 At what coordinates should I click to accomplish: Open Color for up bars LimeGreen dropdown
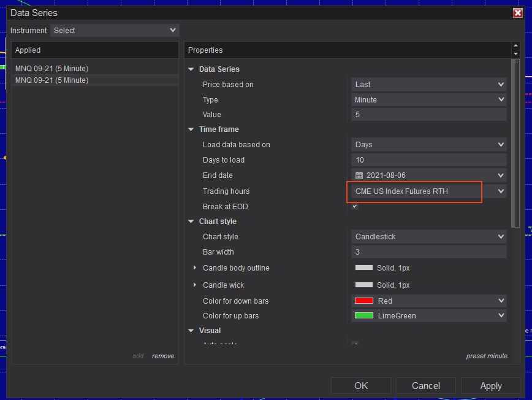pos(429,316)
